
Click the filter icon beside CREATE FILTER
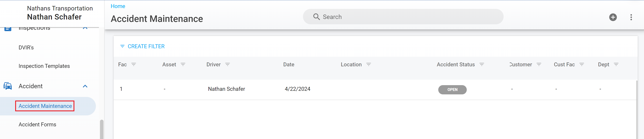tap(122, 46)
